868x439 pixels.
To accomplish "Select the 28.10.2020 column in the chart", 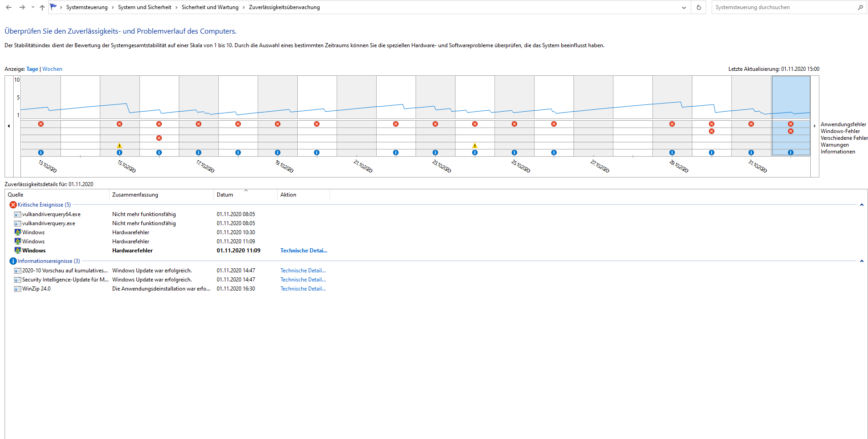I will pos(633,116).
